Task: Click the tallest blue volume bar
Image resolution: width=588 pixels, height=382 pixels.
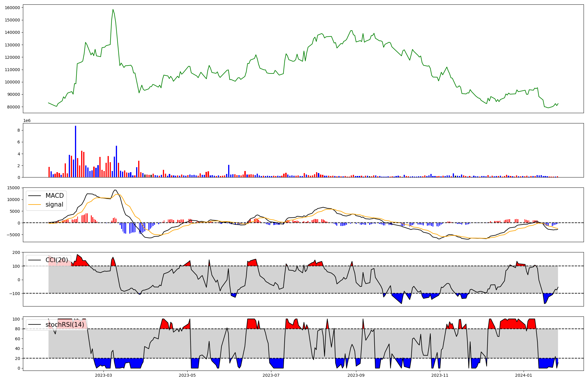Action: click(x=76, y=151)
